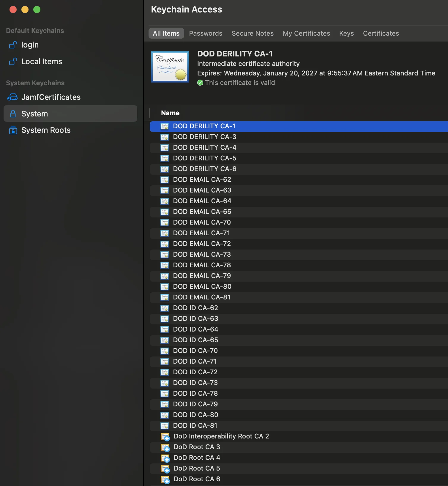Viewport: 448px width, 486px height.
Task: Click certificate icon beside DOD ID CA-62
Action: tap(165, 308)
